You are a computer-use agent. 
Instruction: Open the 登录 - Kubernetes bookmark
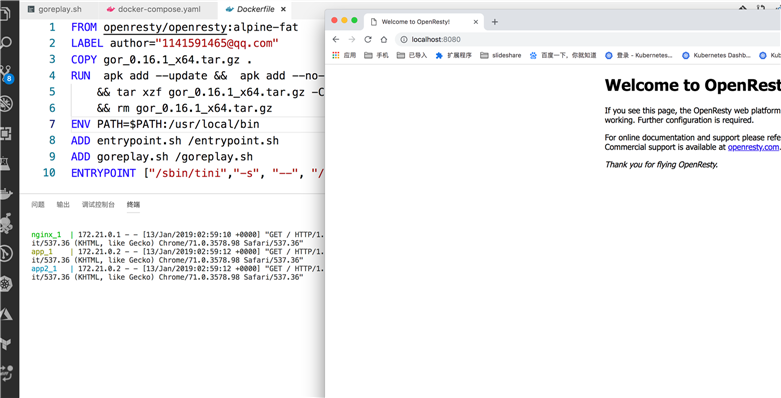(x=639, y=55)
